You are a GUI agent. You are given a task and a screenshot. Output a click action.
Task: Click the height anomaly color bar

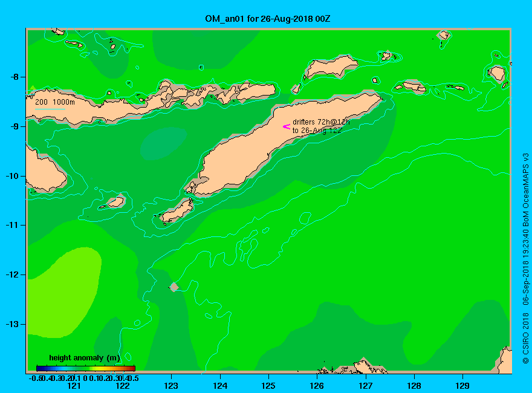(86, 368)
